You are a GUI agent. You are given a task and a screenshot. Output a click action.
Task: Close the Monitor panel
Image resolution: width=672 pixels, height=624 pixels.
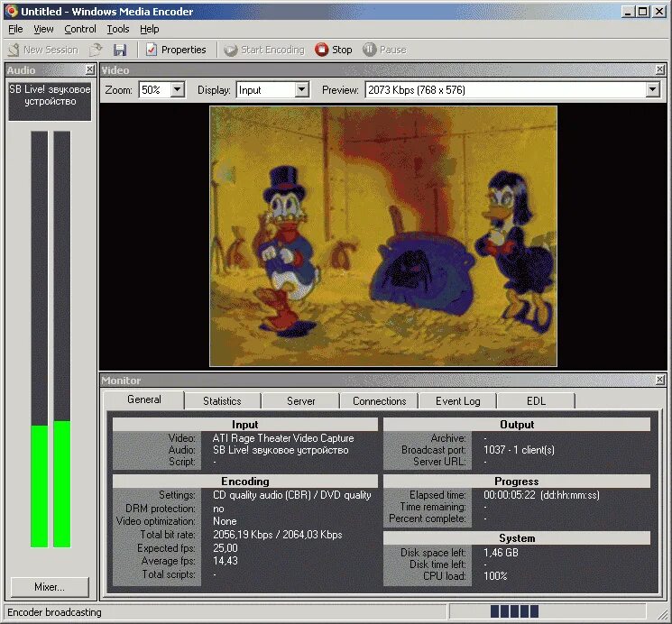click(x=660, y=380)
